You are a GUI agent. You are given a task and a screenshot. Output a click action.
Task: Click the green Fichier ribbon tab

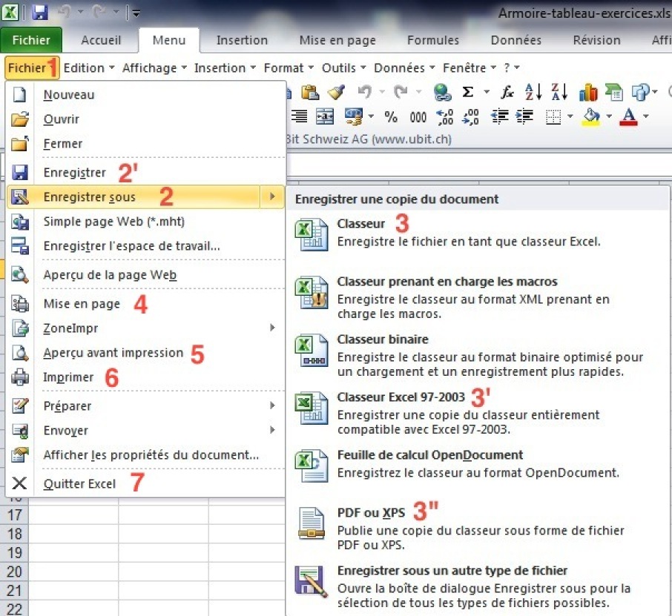[31, 40]
